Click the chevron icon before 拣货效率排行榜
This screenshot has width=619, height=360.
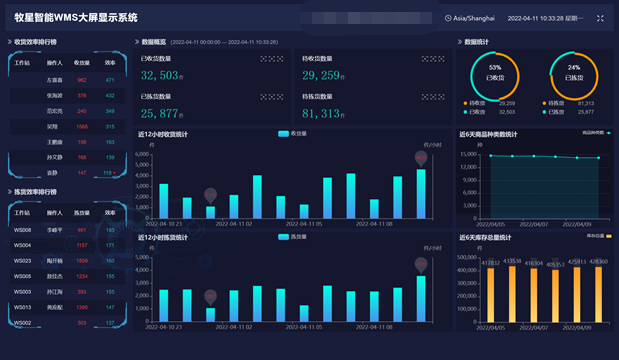click(x=9, y=191)
